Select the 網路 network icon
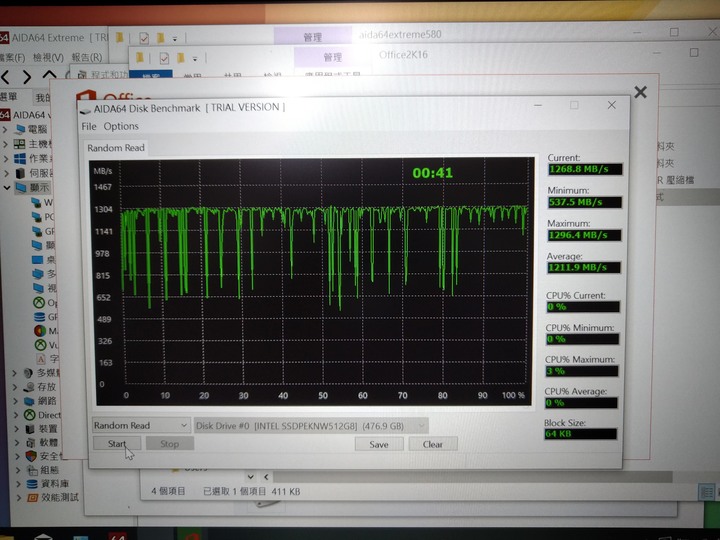The image size is (720, 540). point(29,401)
